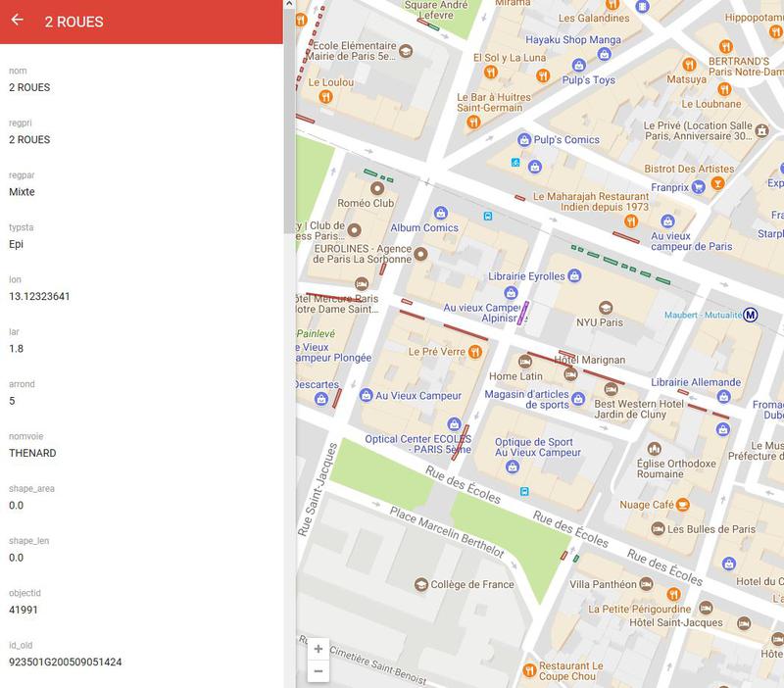
Task: Click the Bistrot Des Artistes bar icon
Action: pyautogui.click(x=717, y=184)
